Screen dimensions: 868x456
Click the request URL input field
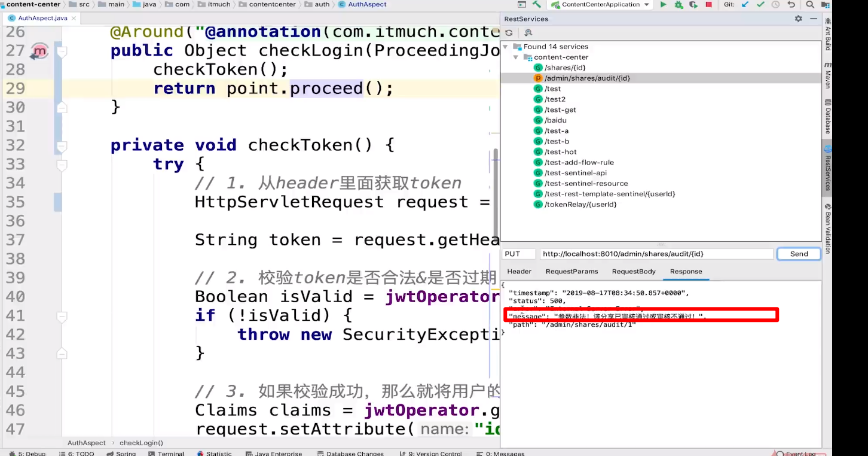coord(656,254)
